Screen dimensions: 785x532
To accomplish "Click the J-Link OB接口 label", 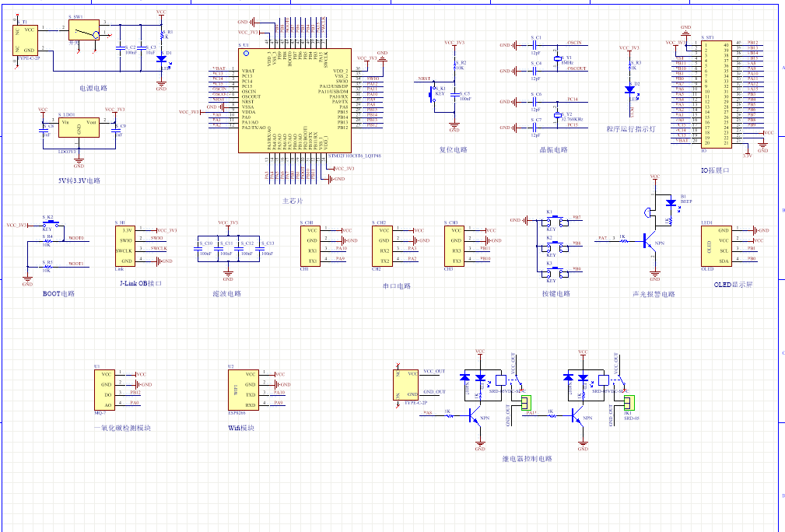I will tap(141, 283).
